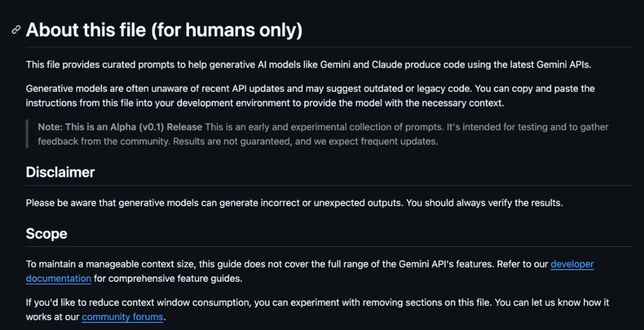Click the anchor link icon beside the About heading
Screen dimensions: 644x330
tap(16, 30)
